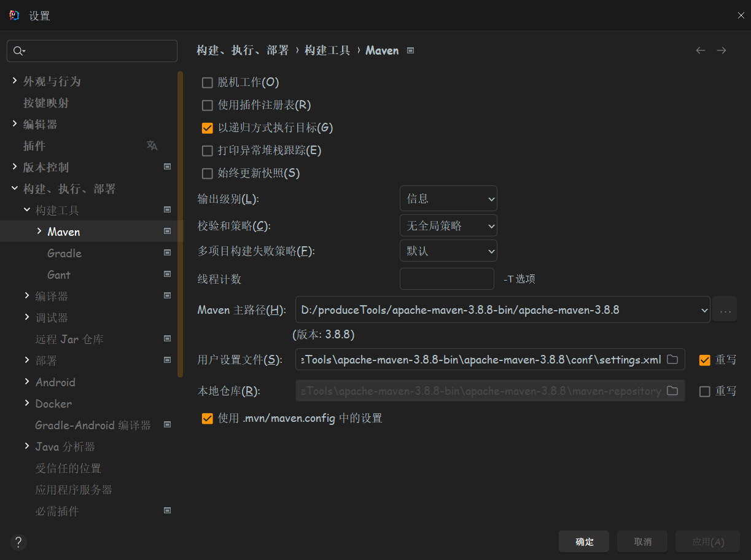Viewport: 751px width, 560px height.
Task: Click the project icon on Maven row
Action: pyautogui.click(x=167, y=231)
